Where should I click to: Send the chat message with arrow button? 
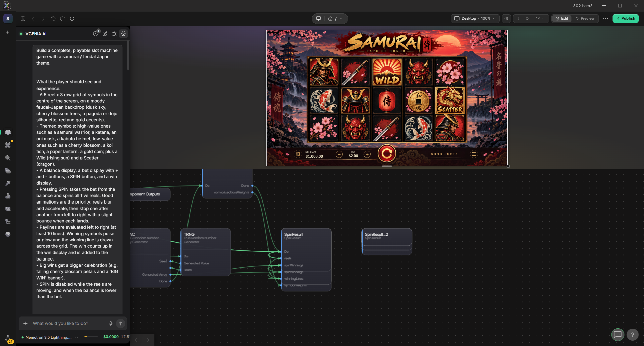[x=121, y=323]
